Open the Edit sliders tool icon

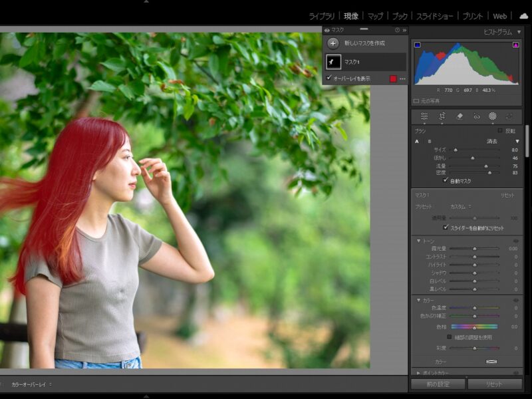click(x=424, y=116)
